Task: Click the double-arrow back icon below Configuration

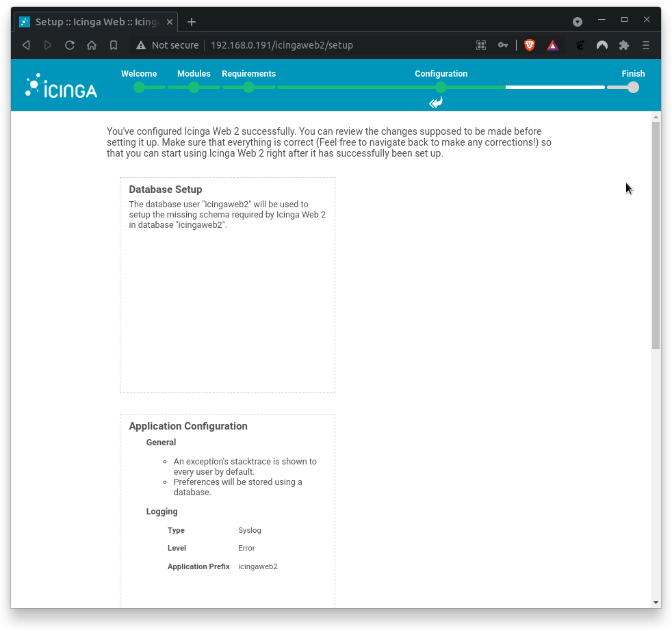Action: (x=435, y=102)
